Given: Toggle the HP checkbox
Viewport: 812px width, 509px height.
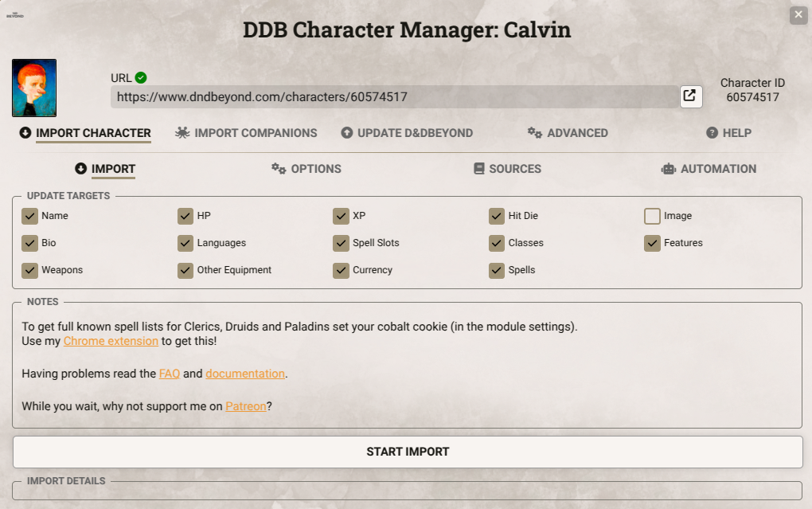Looking at the screenshot, I should (x=185, y=216).
